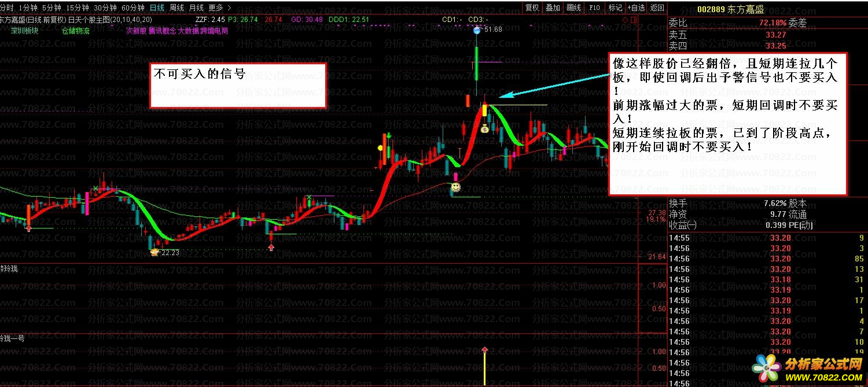
Task: Select the 60分钟 period tab
Action: [133, 8]
